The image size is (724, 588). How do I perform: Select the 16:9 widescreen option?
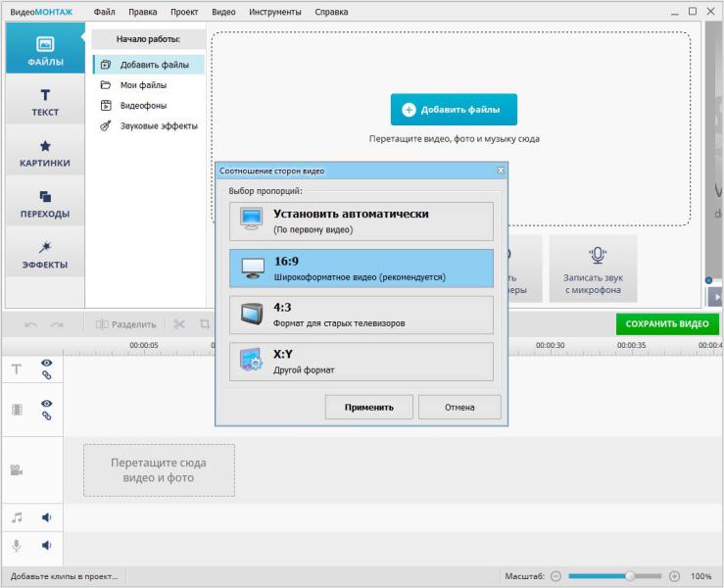pyautogui.click(x=362, y=269)
